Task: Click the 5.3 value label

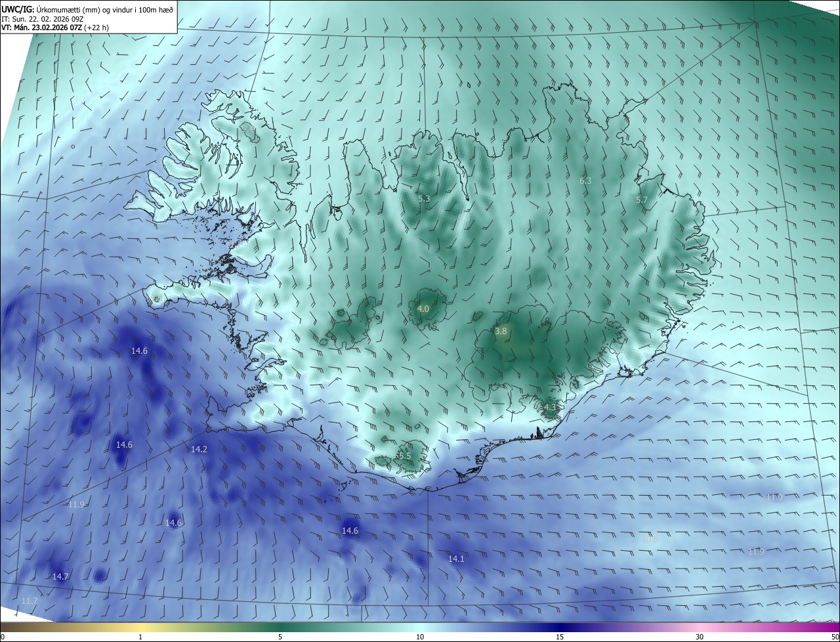Action: pos(424,198)
